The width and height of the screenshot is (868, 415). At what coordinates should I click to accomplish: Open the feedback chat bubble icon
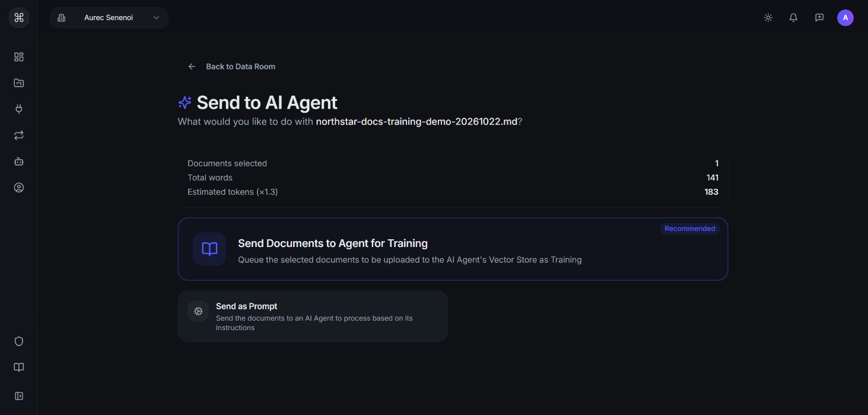click(x=819, y=18)
